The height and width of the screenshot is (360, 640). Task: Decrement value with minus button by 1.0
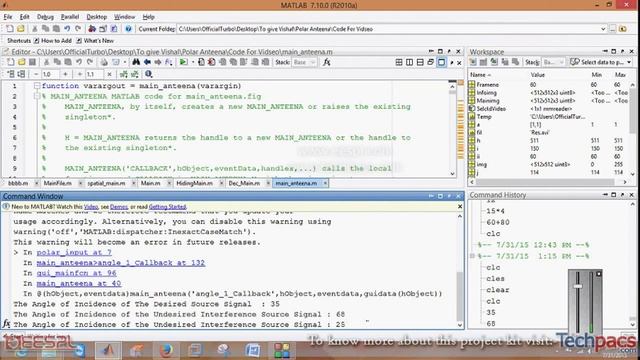pos(36,74)
